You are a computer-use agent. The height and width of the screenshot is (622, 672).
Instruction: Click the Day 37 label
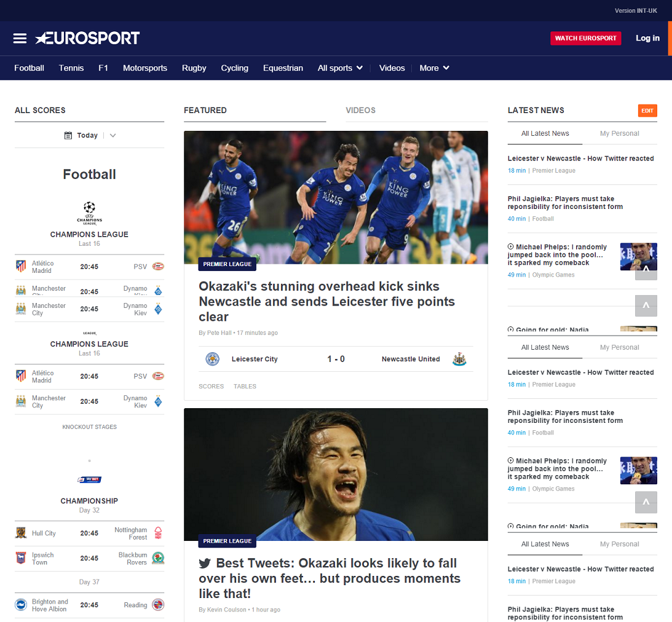click(x=89, y=581)
